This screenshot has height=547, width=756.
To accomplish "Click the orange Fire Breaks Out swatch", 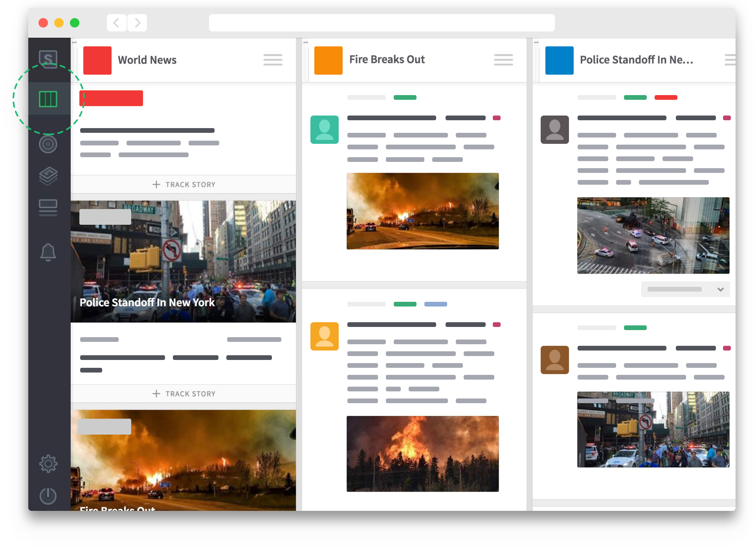I will coord(328,60).
